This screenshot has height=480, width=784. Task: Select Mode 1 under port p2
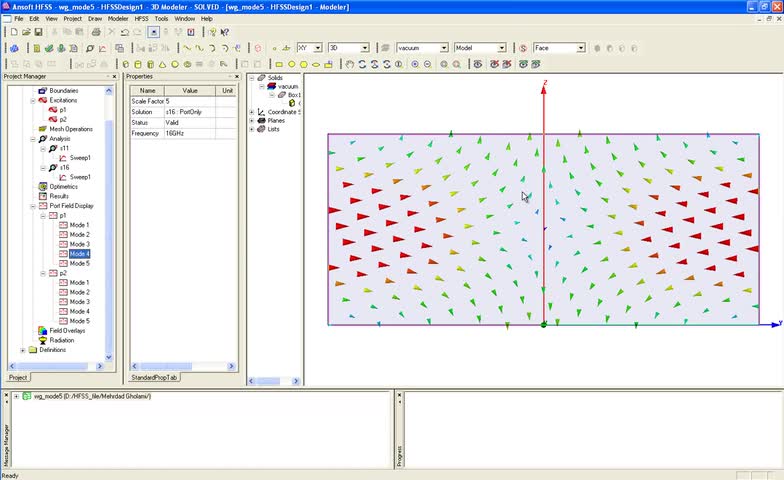[79, 282]
